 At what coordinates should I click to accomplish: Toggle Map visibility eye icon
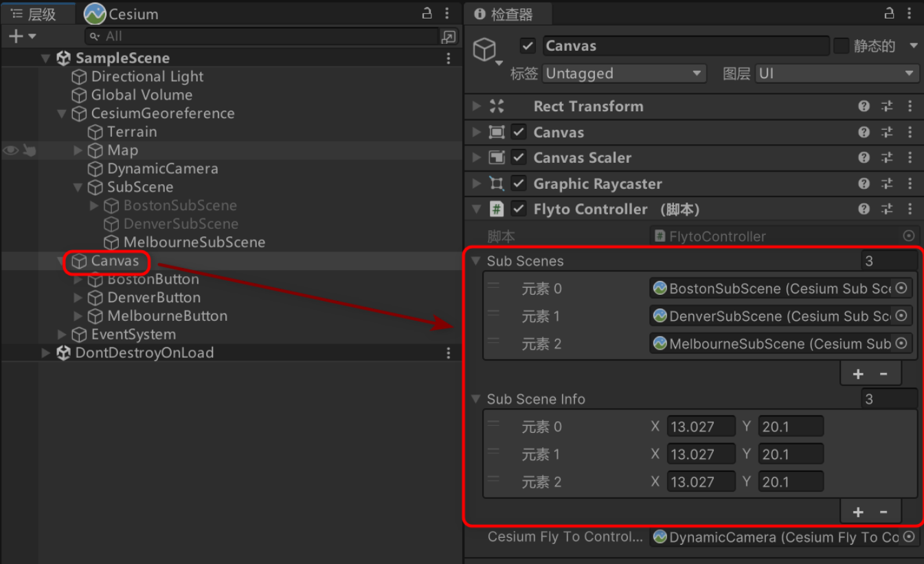click(x=10, y=150)
